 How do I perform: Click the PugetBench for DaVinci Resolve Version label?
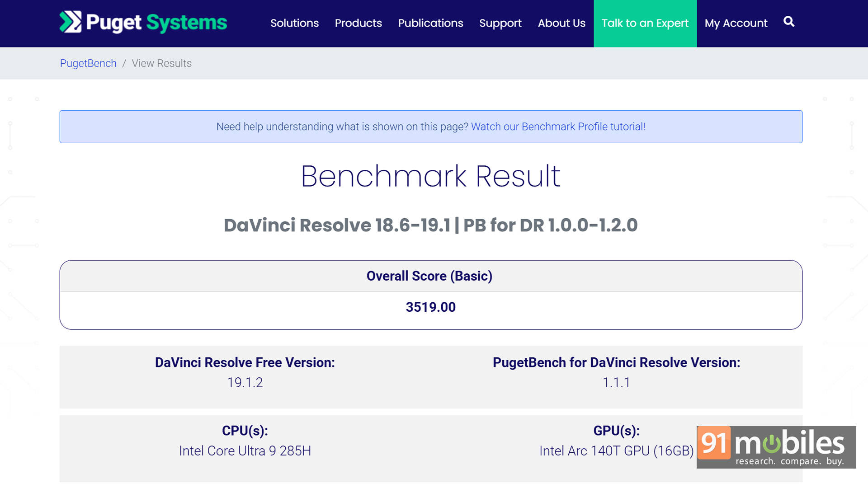point(616,362)
